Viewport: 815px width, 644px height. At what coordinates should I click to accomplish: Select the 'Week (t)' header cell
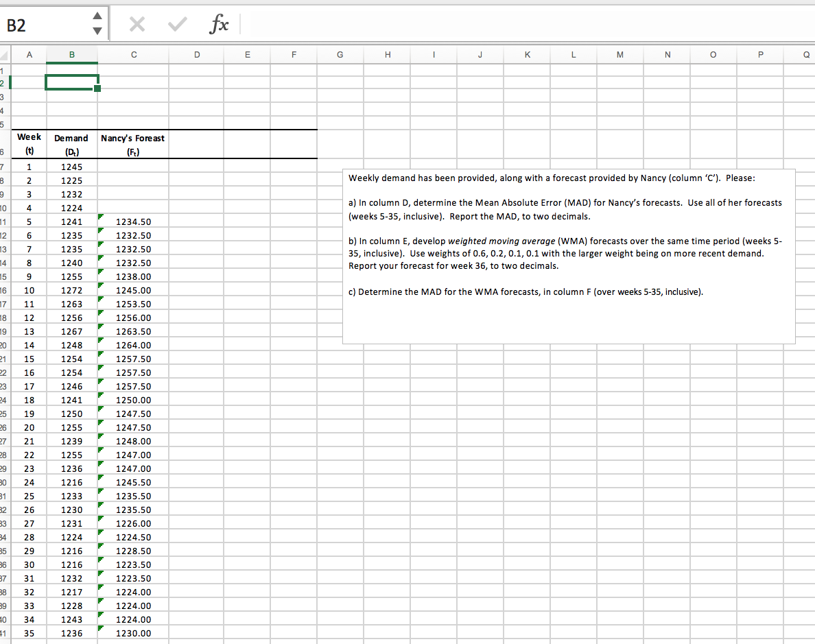click(29, 144)
